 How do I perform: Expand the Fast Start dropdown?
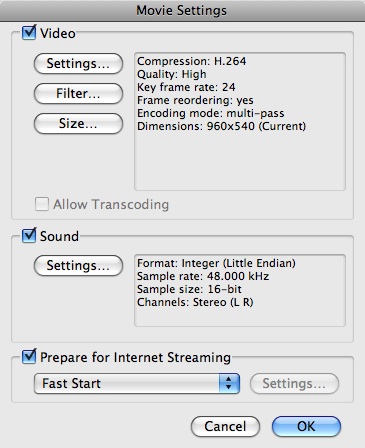[137, 383]
